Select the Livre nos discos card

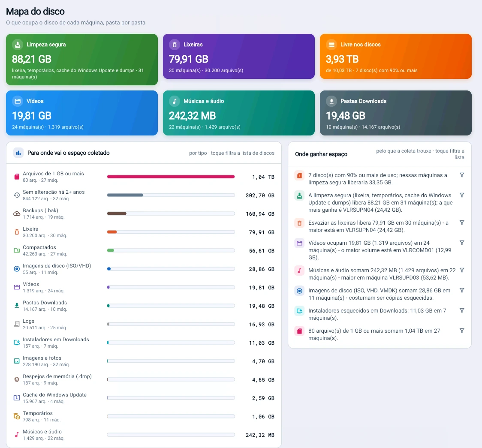[396, 56]
